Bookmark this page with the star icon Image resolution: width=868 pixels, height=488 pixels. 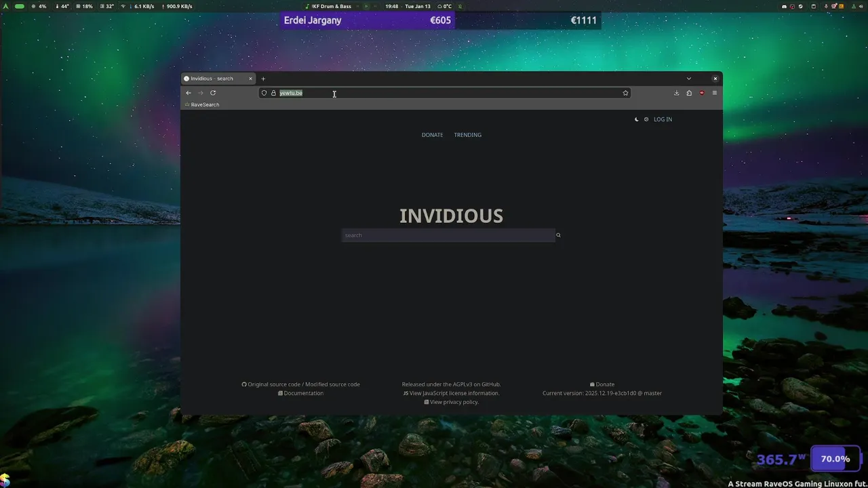click(x=625, y=93)
